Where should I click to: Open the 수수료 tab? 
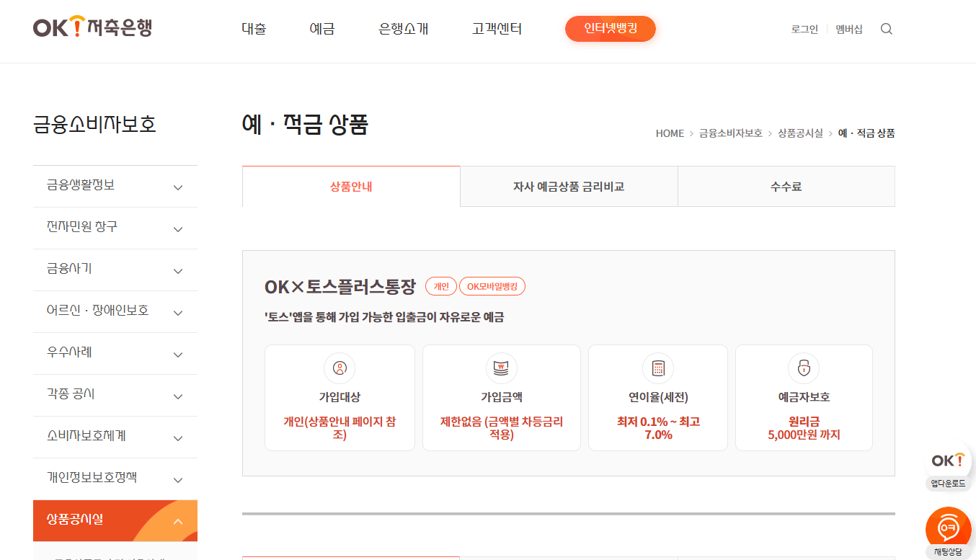[786, 186]
